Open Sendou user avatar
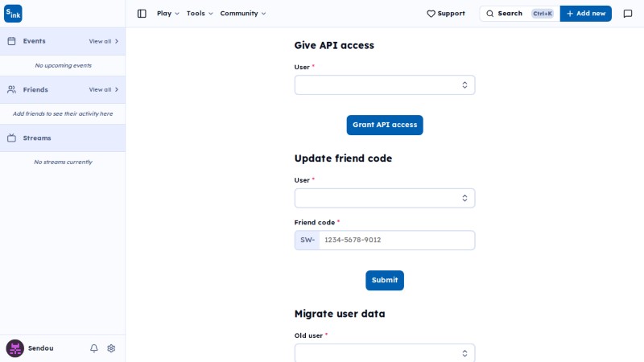Screen dimensions: 644x362 click(x=14, y=348)
